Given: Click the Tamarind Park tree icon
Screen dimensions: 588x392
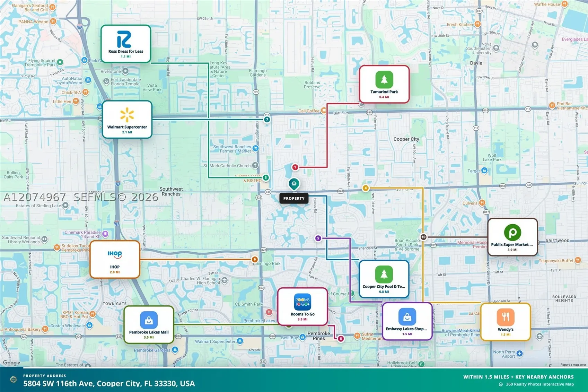Looking at the screenshot, I should 384,79.
